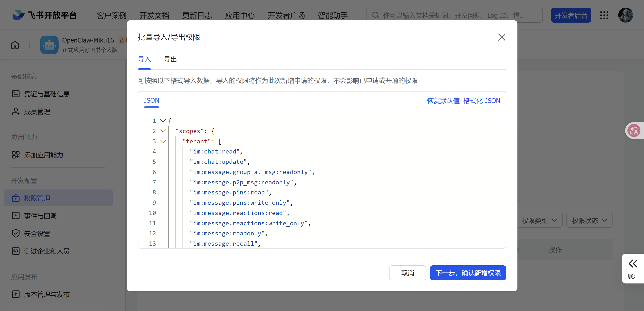Screen dimensions: 644x311
Task: Click the home icon in breadcrumb
Action: coord(15,45)
